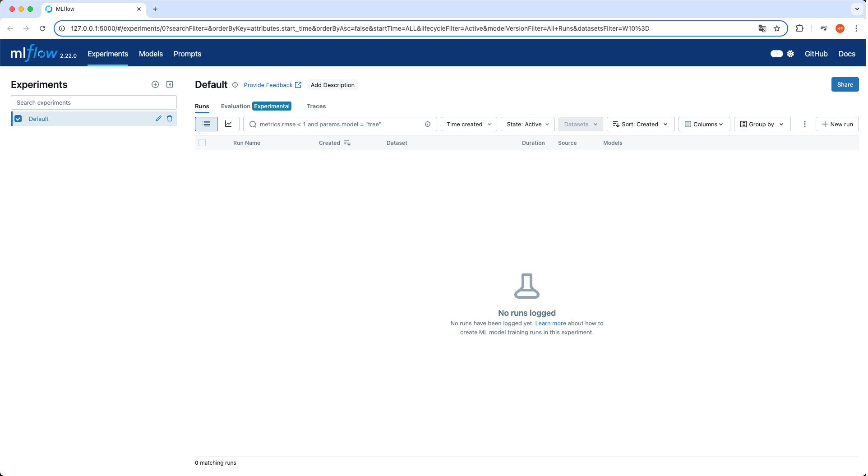868x476 pixels.
Task: Click the New run button
Action: pos(837,124)
